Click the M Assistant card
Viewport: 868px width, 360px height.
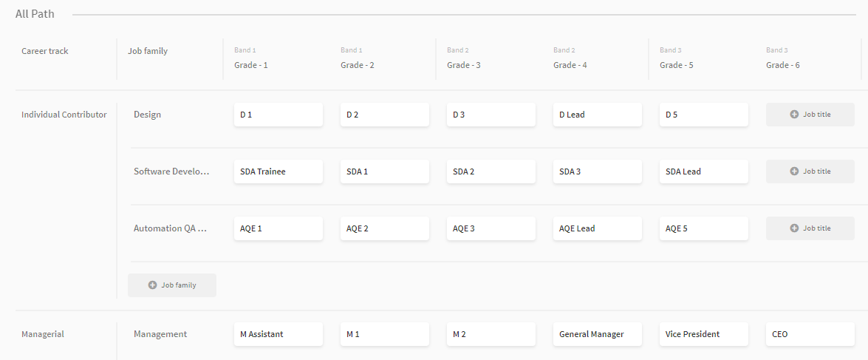(278, 334)
